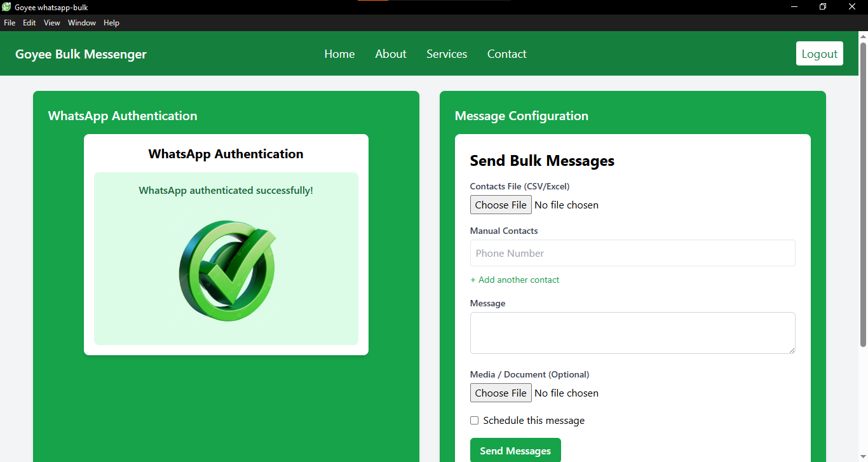Viewport: 868px width, 462px height.
Task: Choose a contacts CSV file to upload
Action: point(501,205)
